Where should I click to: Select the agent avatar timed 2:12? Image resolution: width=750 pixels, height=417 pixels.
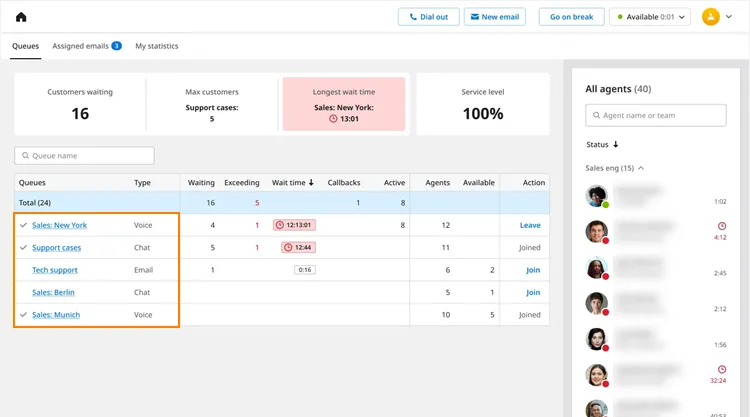point(596,304)
